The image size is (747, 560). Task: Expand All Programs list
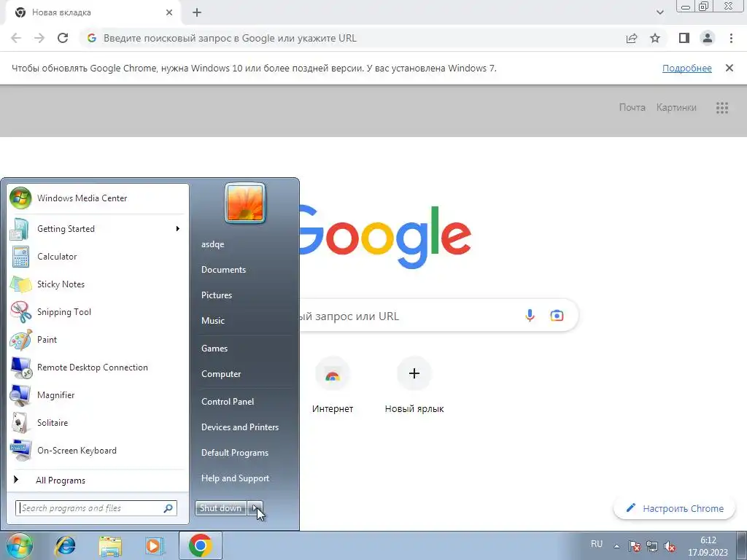pyautogui.click(x=98, y=480)
